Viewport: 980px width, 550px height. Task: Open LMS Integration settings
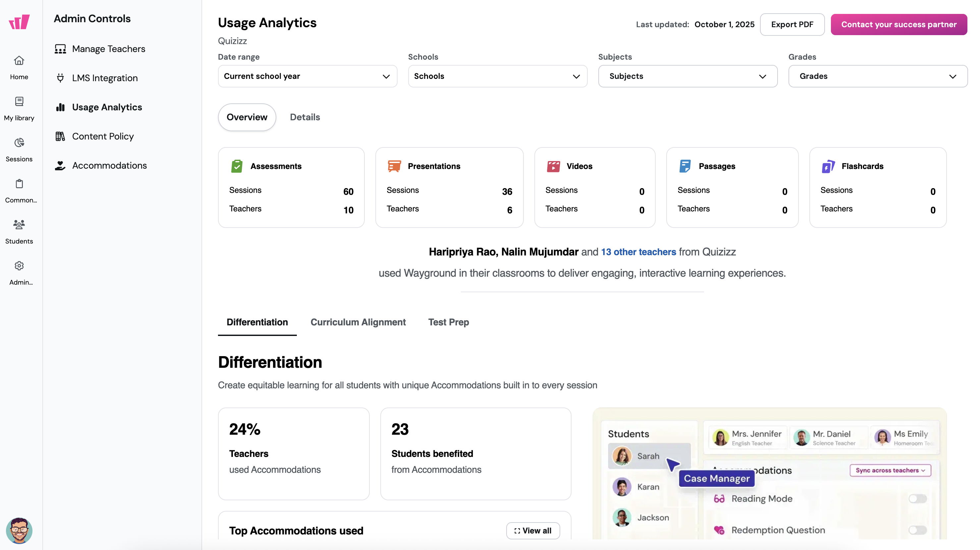click(x=105, y=78)
